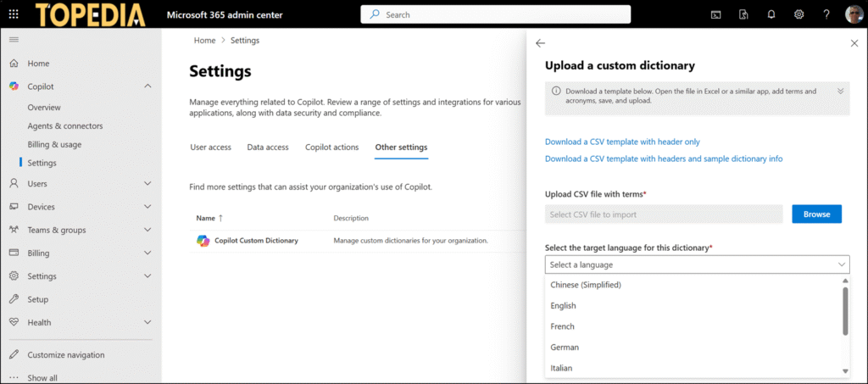
Task: Click the Billing card icon
Action: click(x=14, y=253)
